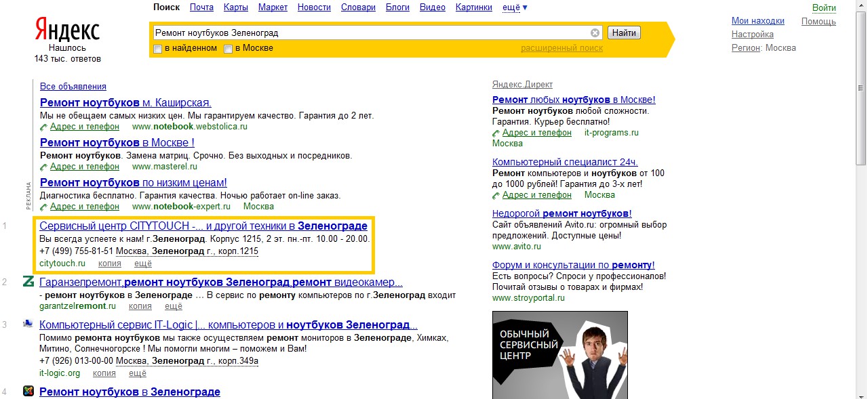The width and height of the screenshot is (868, 399).
Task: Open the Почта service tab
Action: tap(201, 7)
